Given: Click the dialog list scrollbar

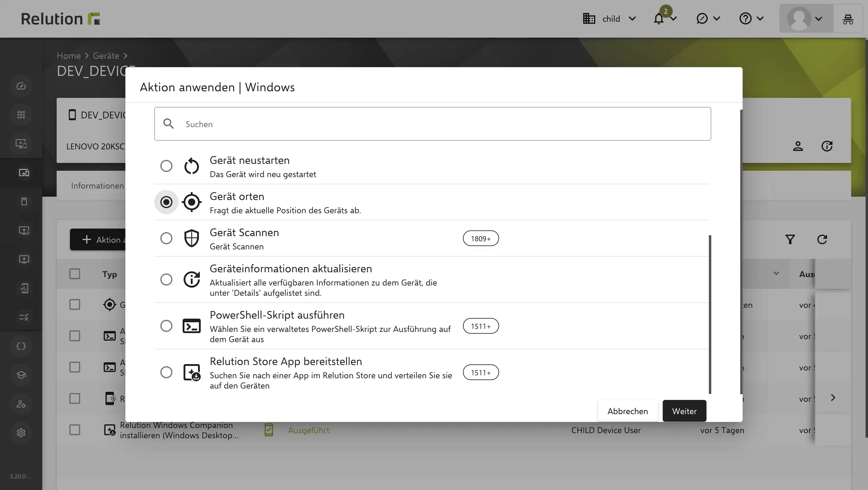Looking at the screenshot, I should click(x=710, y=314).
